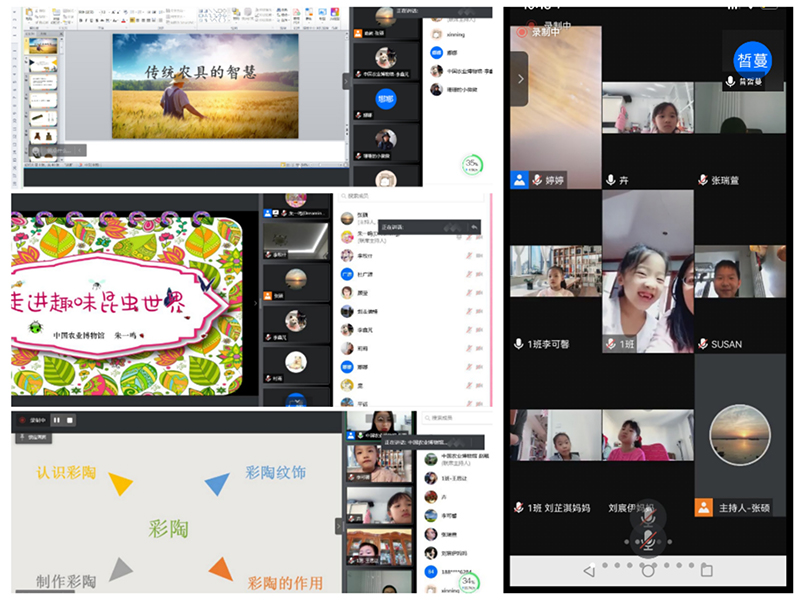The height and width of the screenshot is (600, 800).
Task: Click the pin button below the recording bar
Action: tap(33, 438)
